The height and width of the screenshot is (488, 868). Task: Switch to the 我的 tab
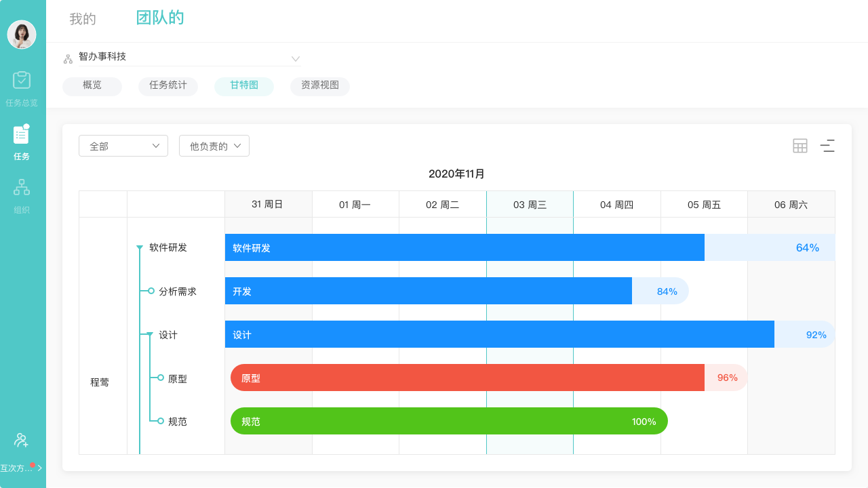(82, 19)
